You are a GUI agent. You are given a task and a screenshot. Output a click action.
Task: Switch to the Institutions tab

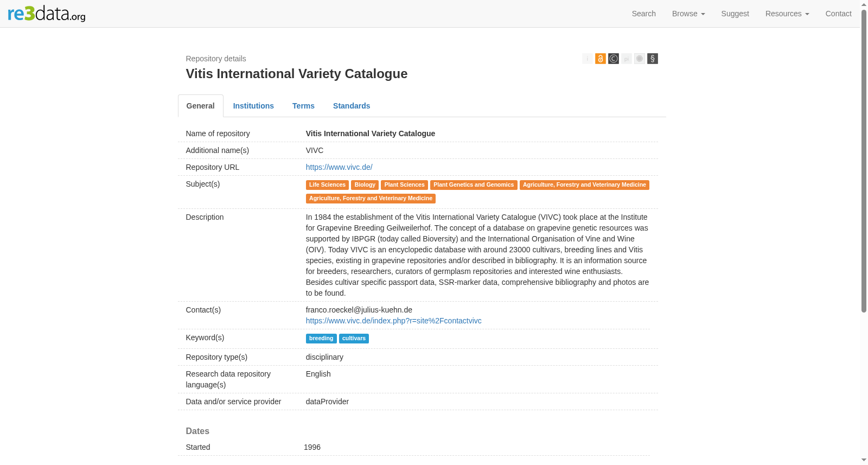253,106
